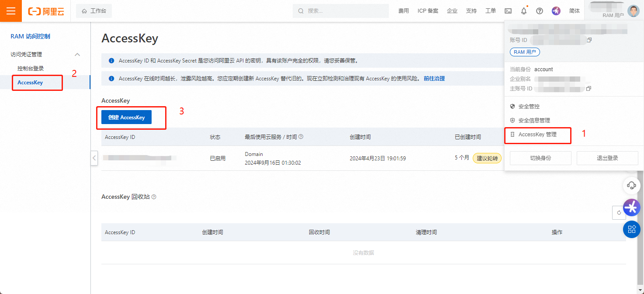The height and width of the screenshot is (294, 644).
Task: Go to 工作台 workbench
Action: (94, 11)
